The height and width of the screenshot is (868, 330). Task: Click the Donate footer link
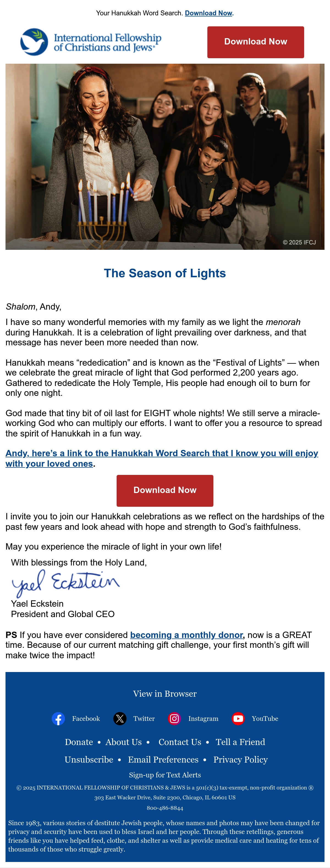click(79, 742)
